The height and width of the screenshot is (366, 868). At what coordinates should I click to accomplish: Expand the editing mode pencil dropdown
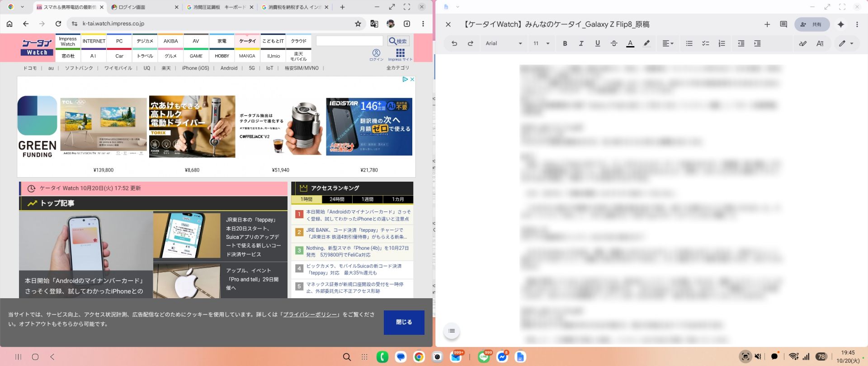(846, 43)
